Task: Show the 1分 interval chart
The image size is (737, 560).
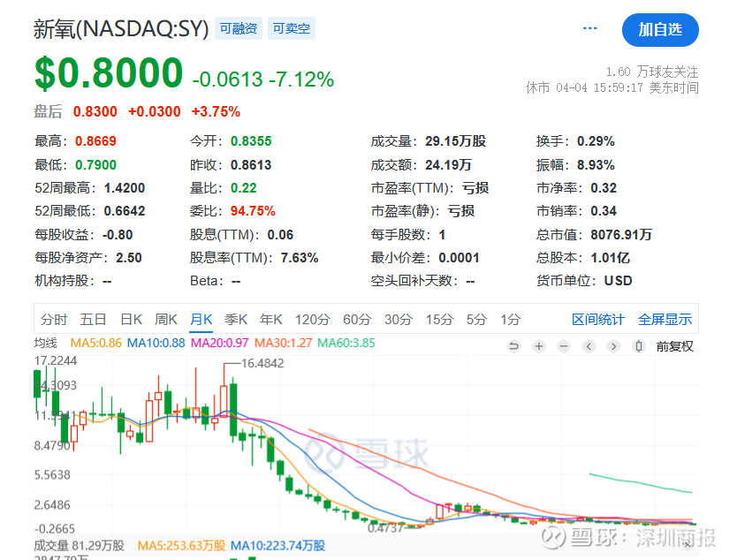Action: click(x=511, y=320)
